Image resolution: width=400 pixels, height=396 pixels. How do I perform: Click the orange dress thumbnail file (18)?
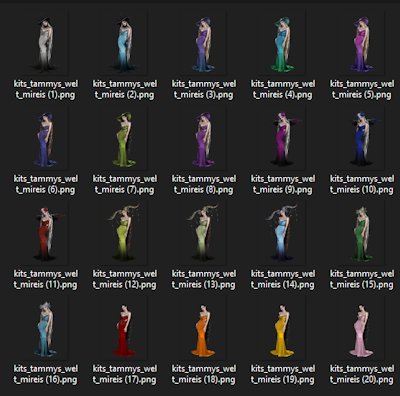204,328
